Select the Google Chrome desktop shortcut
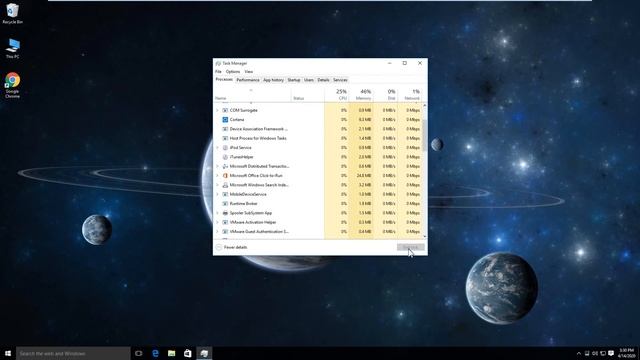Screen dimensions: 640x360 coord(12,85)
